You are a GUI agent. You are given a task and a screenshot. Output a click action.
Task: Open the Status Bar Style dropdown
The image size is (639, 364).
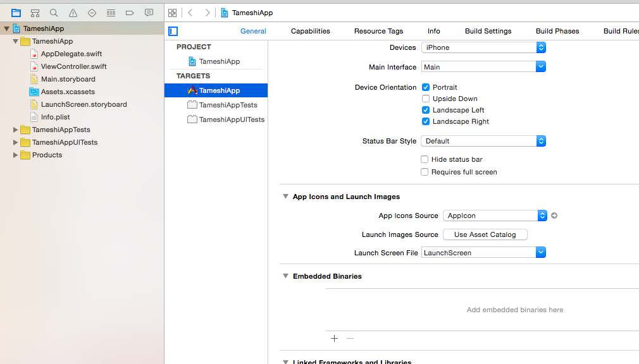(x=483, y=141)
